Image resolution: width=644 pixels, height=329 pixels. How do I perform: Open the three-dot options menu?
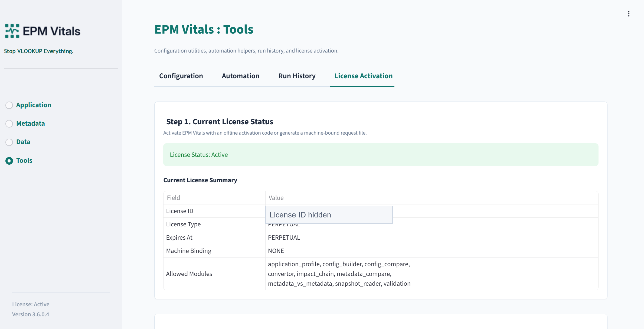[629, 14]
